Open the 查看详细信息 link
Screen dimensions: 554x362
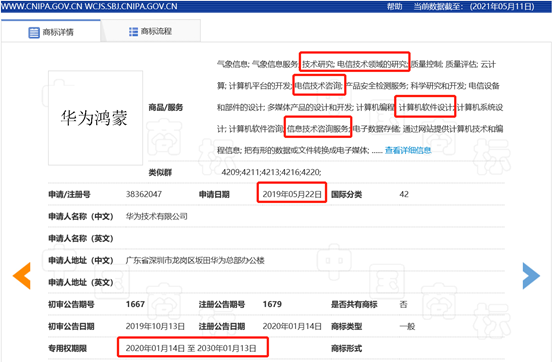coord(408,150)
